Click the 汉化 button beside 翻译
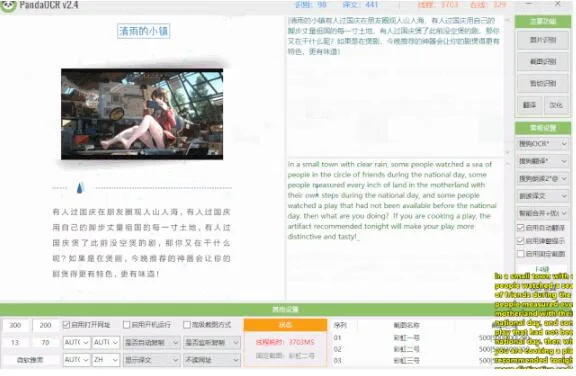Viewport: 576px width, 376px height. 556,105
